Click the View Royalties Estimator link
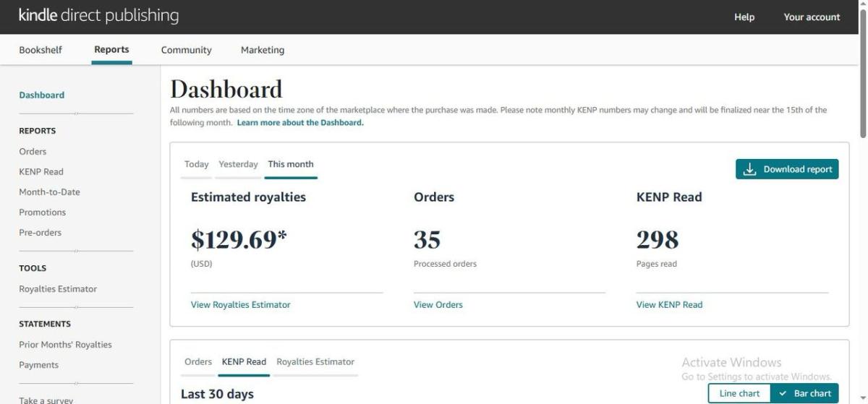This screenshot has height=404, width=868. coord(240,305)
